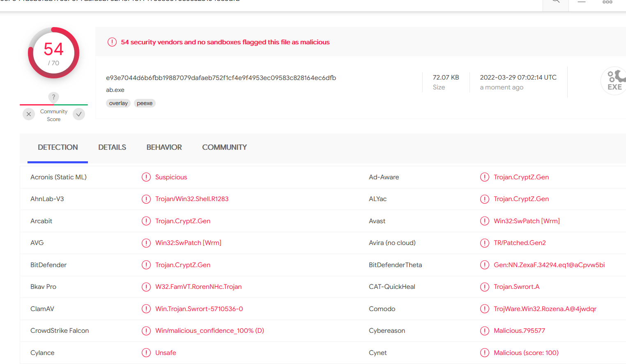Click Win32:SwPatch [Wrm] in the Avast row
Image resolution: width=626 pixels, height=364 pixels.
coord(527,221)
